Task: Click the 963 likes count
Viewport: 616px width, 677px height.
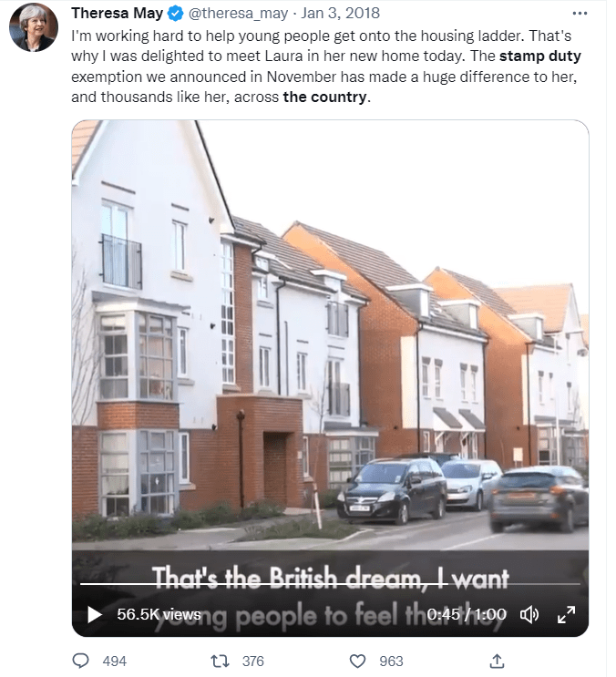Action: (x=391, y=661)
